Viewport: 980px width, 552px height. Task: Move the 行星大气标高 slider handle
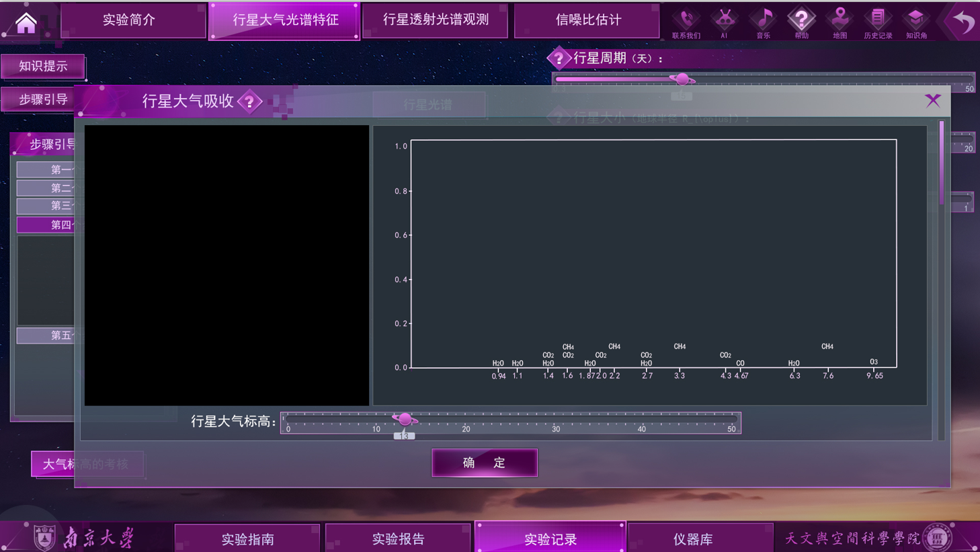coord(406,419)
